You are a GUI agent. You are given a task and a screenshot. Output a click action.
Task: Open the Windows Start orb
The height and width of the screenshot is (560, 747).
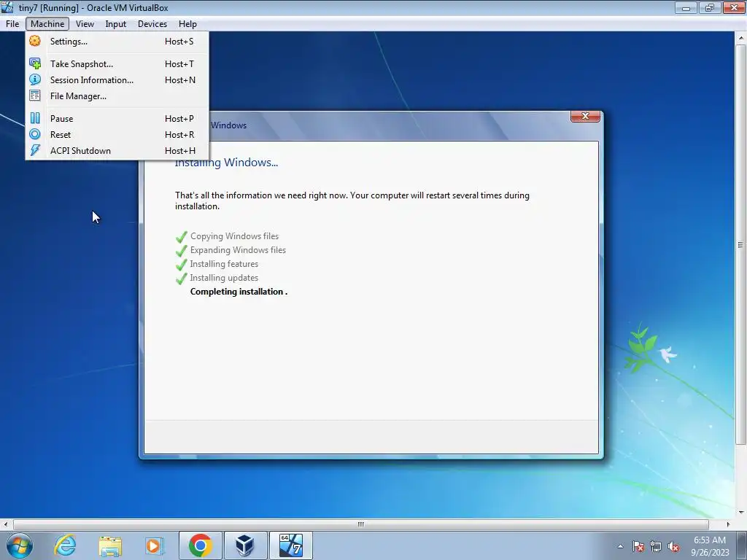pos(20,545)
